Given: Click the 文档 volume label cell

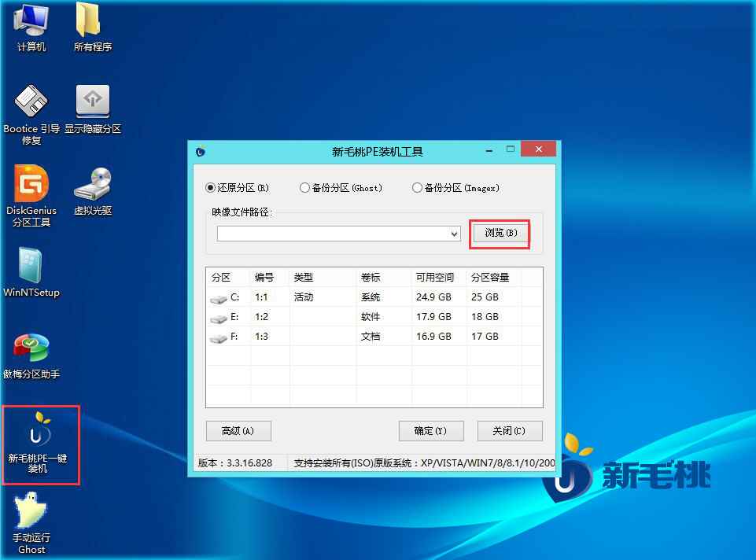Looking at the screenshot, I should [371, 337].
